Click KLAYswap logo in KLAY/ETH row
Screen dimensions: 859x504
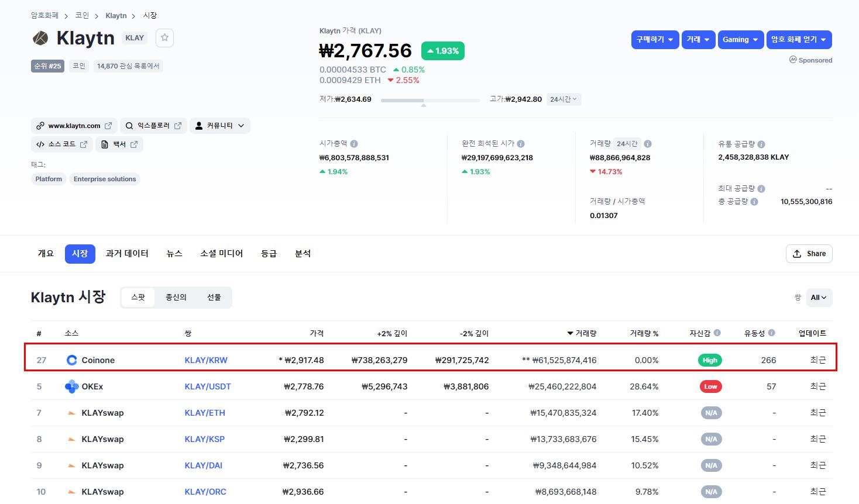click(72, 413)
